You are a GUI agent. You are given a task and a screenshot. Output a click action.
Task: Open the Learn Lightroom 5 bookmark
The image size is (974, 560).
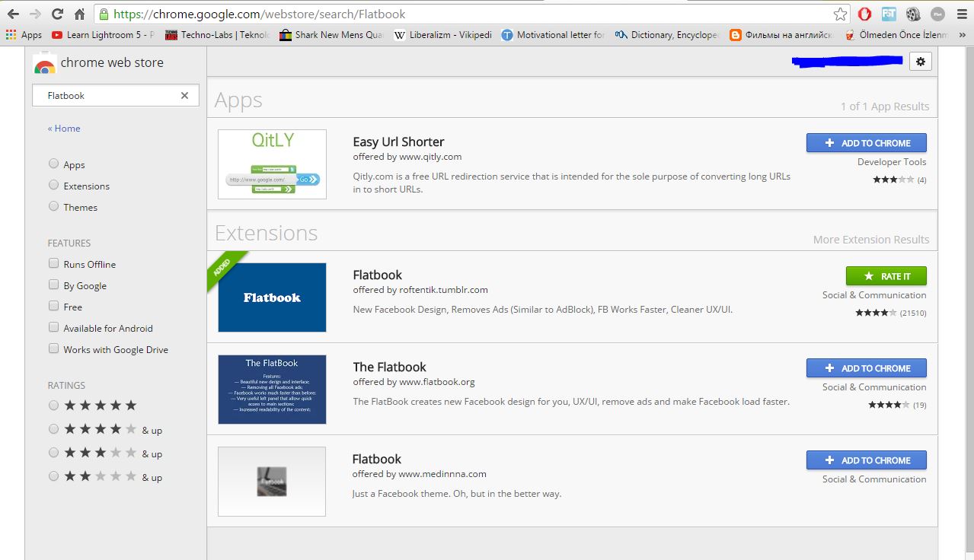[x=103, y=34]
